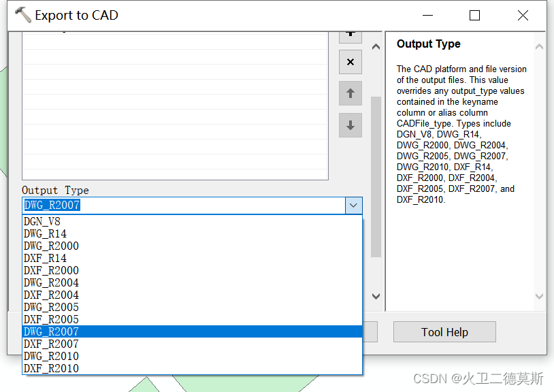The image size is (554, 392).
Task: Click the input features list box
Action: tap(175, 106)
